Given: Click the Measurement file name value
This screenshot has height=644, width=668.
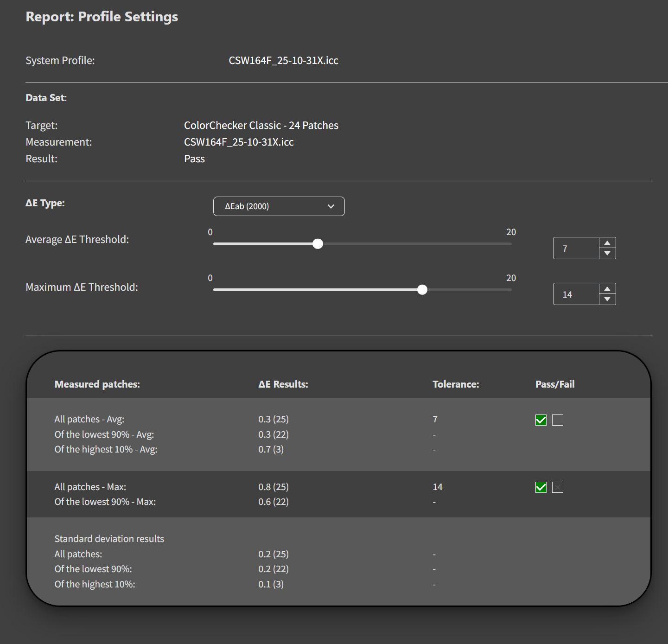Looking at the screenshot, I should (239, 142).
